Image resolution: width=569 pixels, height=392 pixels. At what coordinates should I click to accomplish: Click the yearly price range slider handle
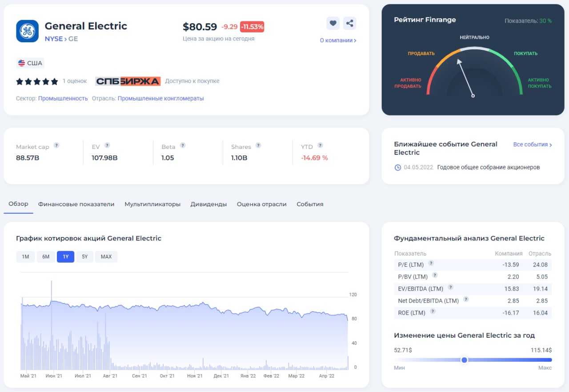465,360
